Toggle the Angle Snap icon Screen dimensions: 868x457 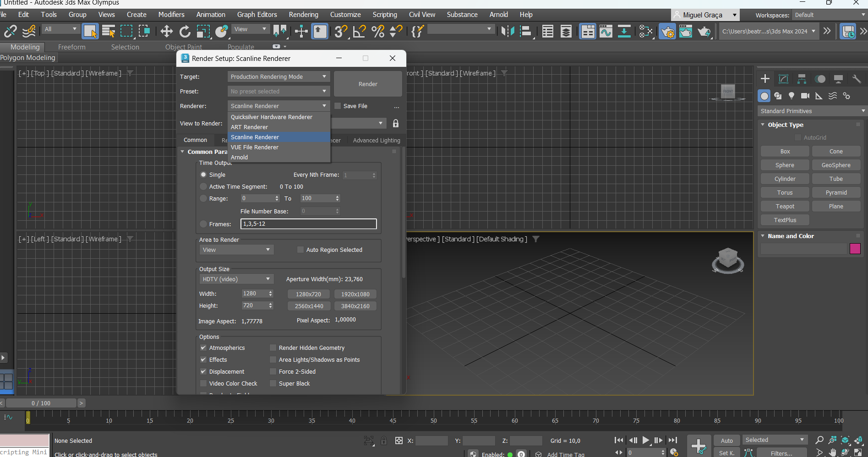click(359, 31)
